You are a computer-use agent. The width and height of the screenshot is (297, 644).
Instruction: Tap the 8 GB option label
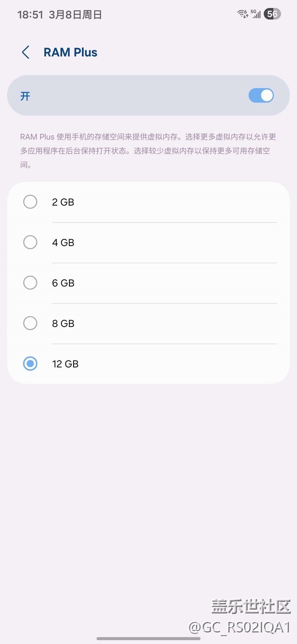click(63, 323)
